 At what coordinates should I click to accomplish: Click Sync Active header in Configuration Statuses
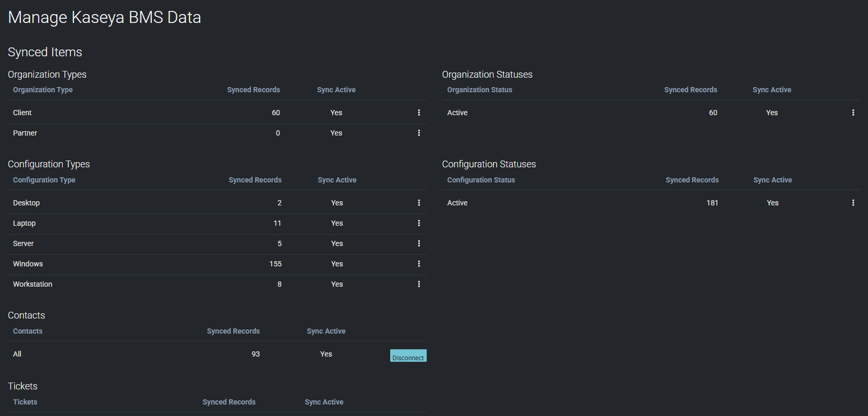(x=773, y=180)
